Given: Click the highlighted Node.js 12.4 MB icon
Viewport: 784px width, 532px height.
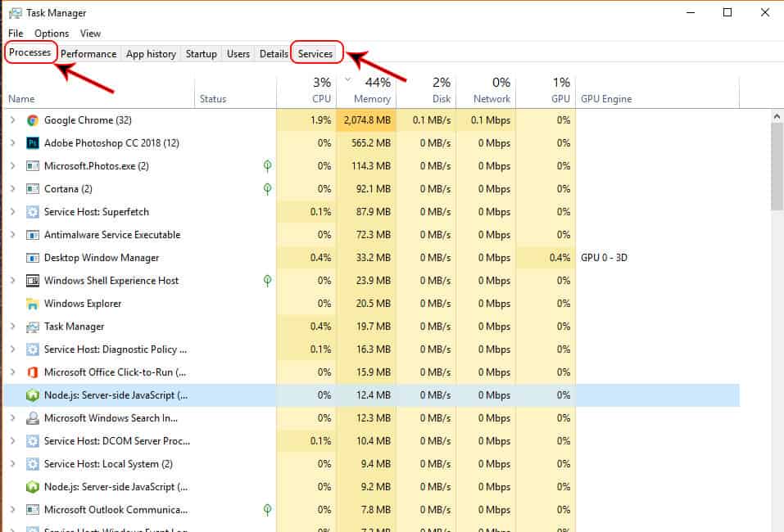Looking at the screenshot, I should click(x=33, y=395).
